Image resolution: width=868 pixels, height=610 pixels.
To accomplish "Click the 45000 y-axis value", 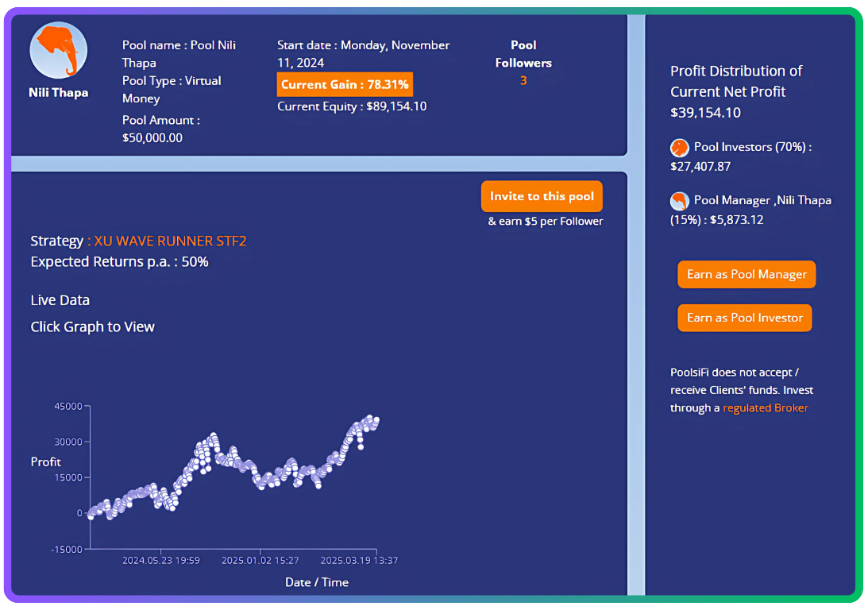I will [68, 407].
